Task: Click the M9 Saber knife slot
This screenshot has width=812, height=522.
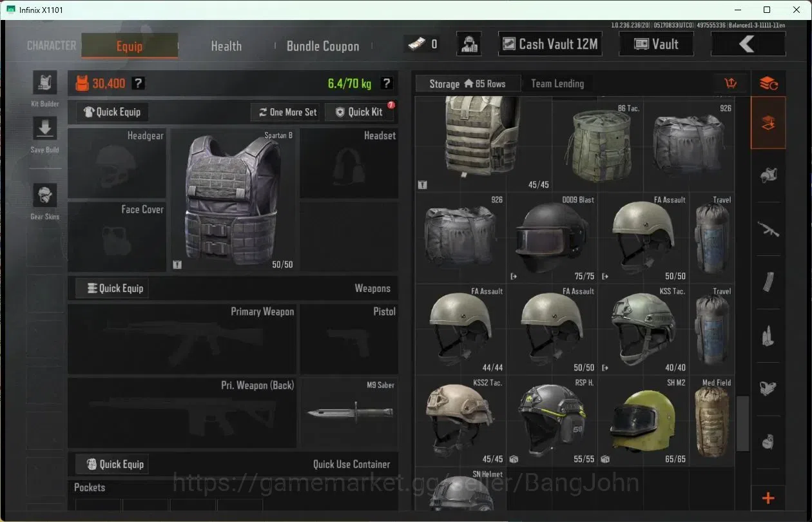Action: click(349, 412)
